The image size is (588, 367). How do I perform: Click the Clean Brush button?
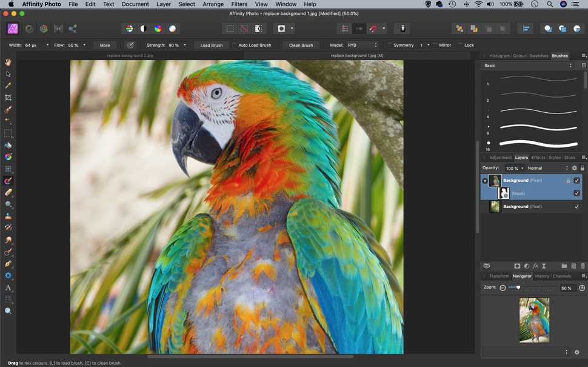point(301,45)
